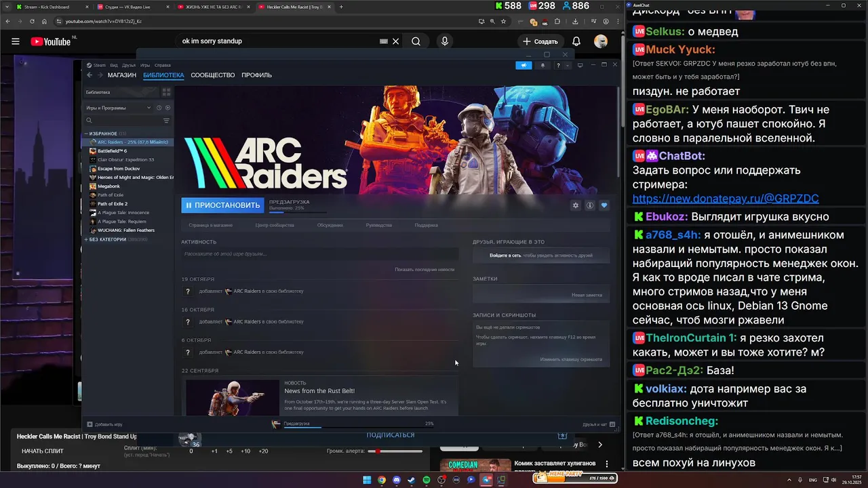Open Обсуждения link
Image resolution: width=868 pixels, height=488 pixels.
(x=330, y=225)
